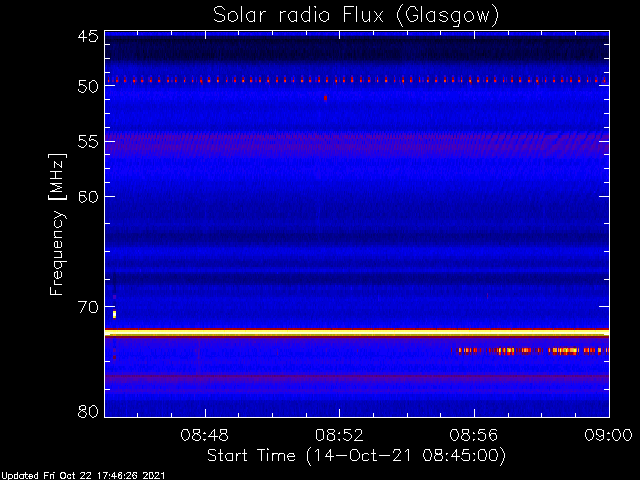Click the purple horizontal band near 77 MHz
This screenshot has height=480, width=640.
pyautogui.click(x=357, y=379)
